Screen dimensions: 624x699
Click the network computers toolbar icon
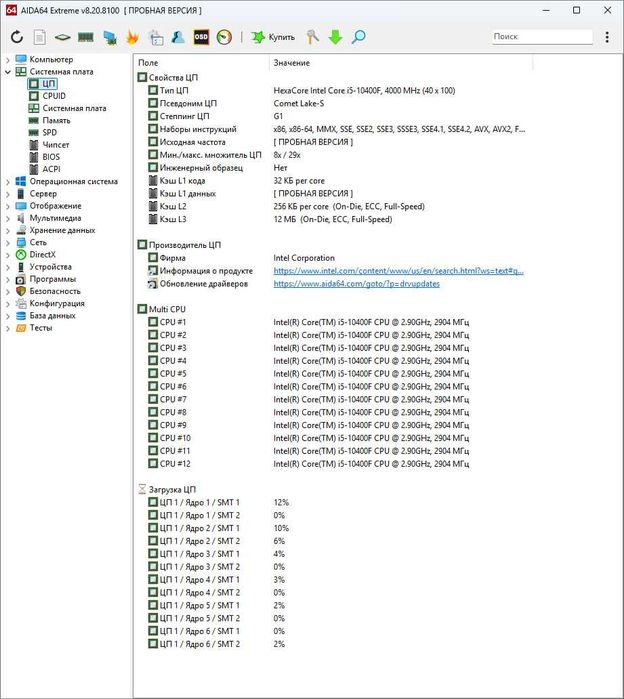pyautogui.click(x=110, y=37)
